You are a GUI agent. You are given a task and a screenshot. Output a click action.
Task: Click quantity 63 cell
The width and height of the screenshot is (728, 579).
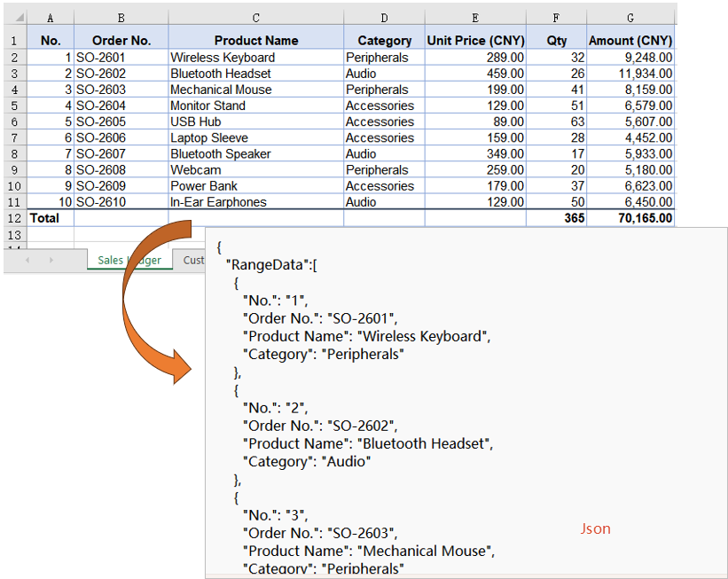pyautogui.click(x=556, y=122)
